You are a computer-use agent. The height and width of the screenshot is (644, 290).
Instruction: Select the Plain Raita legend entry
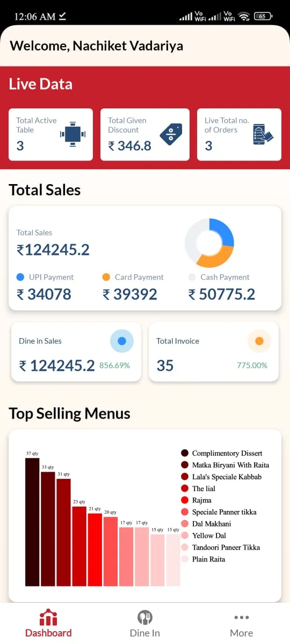coord(203,559)
